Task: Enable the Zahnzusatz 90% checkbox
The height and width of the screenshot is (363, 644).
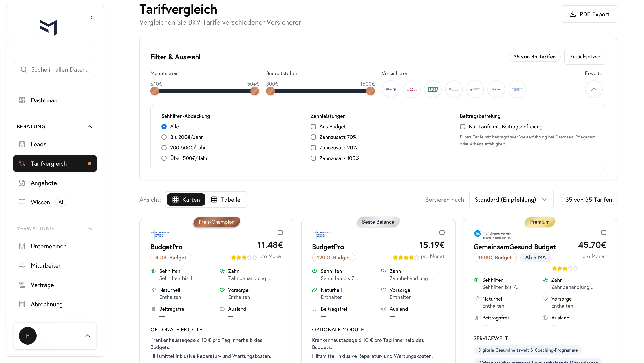Action: pos(313,148)
